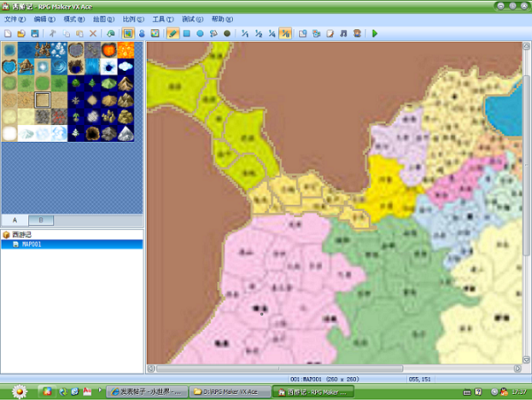Create a new project with the toolbar icon
Viewport: 532px width, 400px height.
[x=8, y=33]
